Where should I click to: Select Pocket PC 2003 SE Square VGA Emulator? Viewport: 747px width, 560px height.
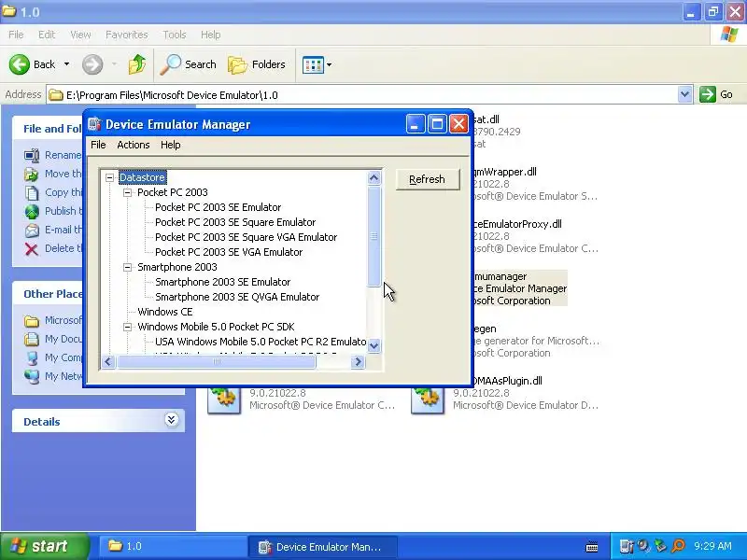click(246, 237)
